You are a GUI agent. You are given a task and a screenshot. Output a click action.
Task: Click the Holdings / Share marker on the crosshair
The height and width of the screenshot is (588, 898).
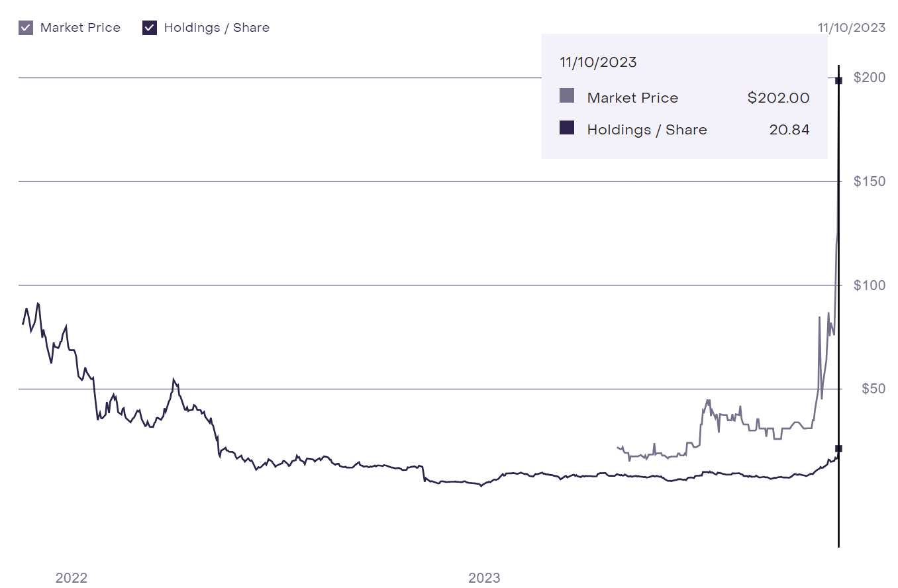tap(838, 449)
